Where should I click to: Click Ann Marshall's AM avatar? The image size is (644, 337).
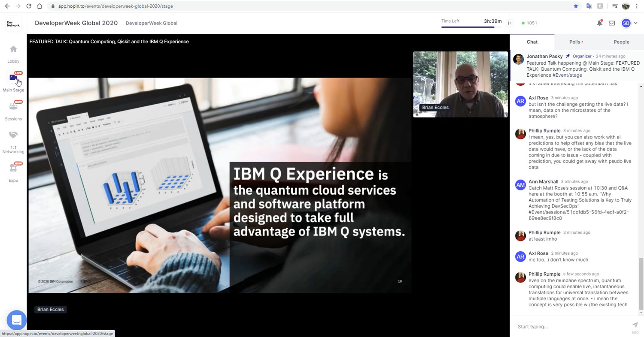click(520, 185)
